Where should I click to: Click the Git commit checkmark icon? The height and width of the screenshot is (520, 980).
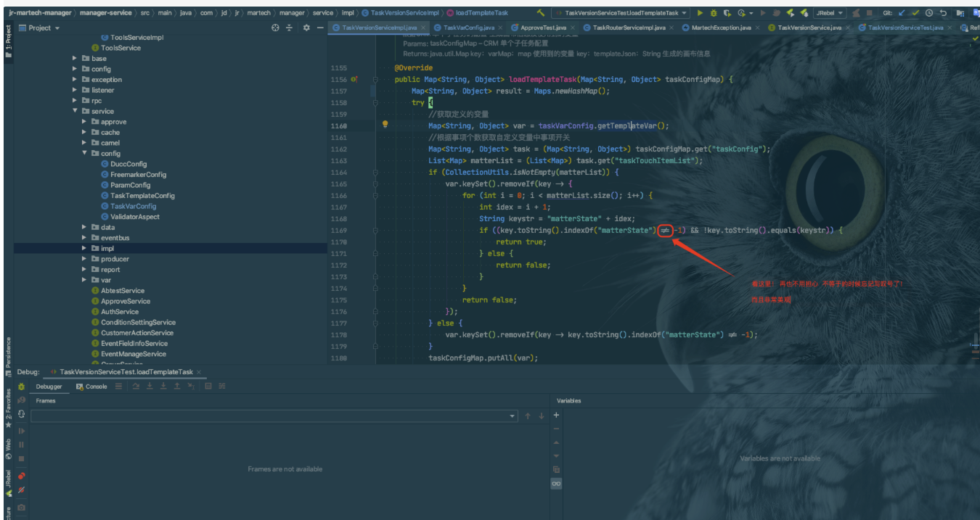(x=915, y=13)
